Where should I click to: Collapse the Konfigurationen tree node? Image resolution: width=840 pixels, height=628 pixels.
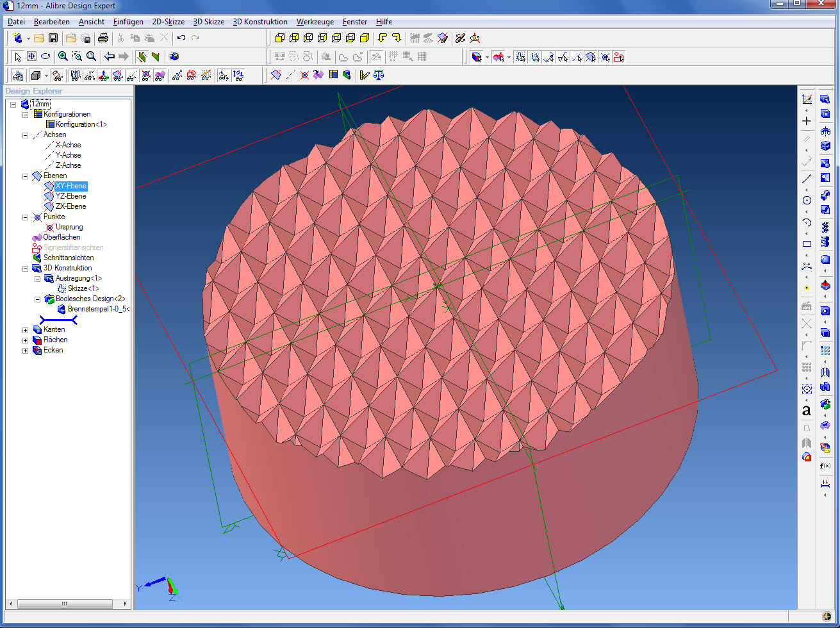(26, 115)
